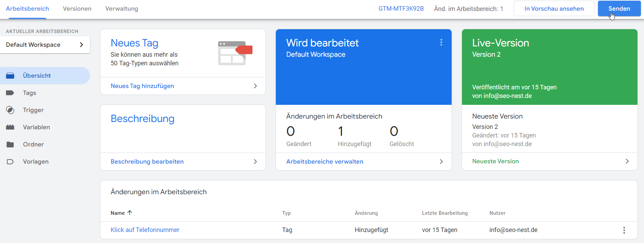Click chevron beside Neues Tag hinzufügen
The width and height of the screenshot is (644, 243).
point(255,86)
